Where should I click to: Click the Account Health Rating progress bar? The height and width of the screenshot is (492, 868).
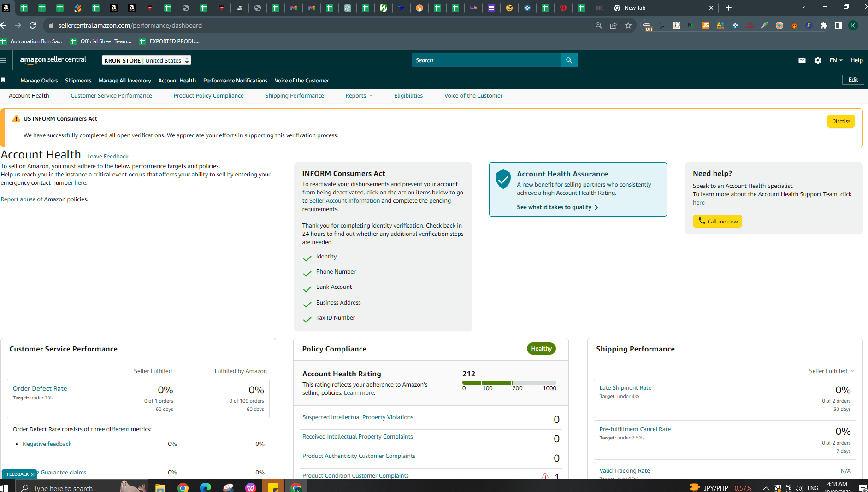tap(509, 382)
